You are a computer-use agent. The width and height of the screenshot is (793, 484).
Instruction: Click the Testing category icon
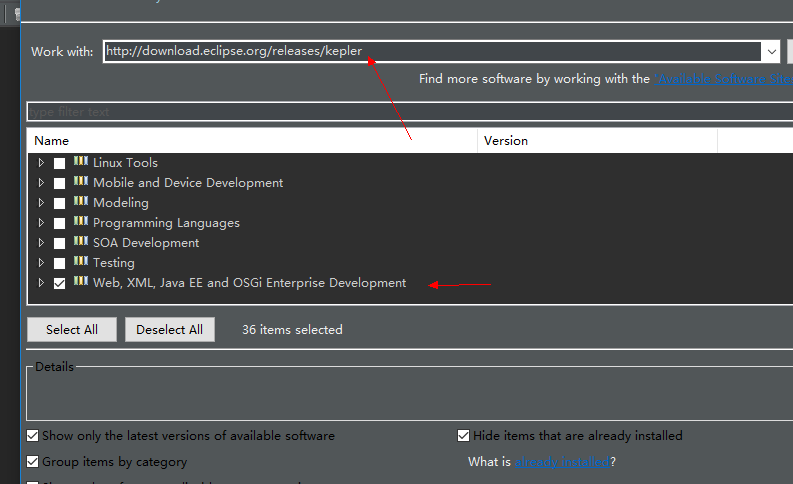81,261
